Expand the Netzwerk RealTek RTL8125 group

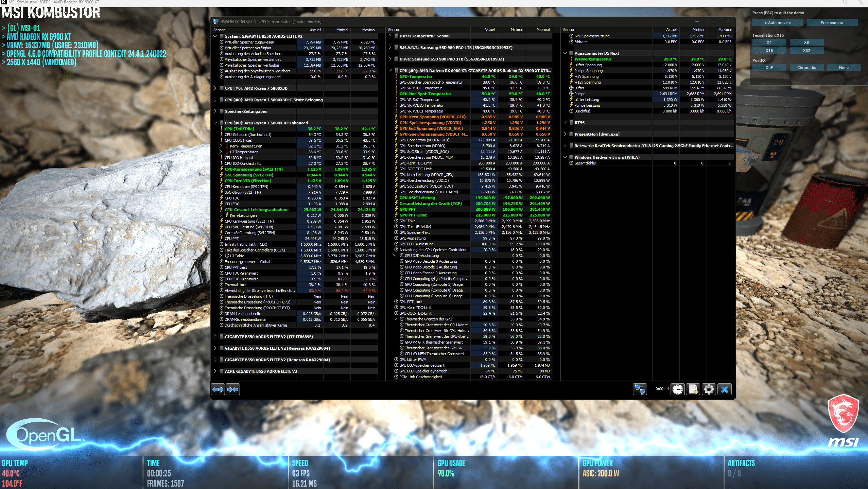[565, 146]
